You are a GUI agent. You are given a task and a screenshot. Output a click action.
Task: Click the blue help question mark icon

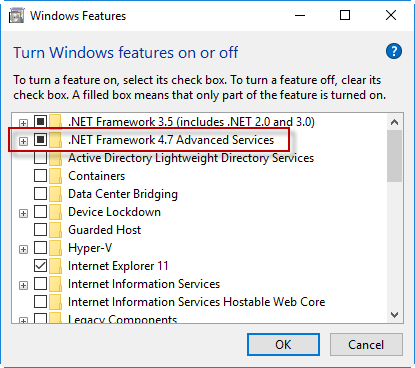click(394, 51)
